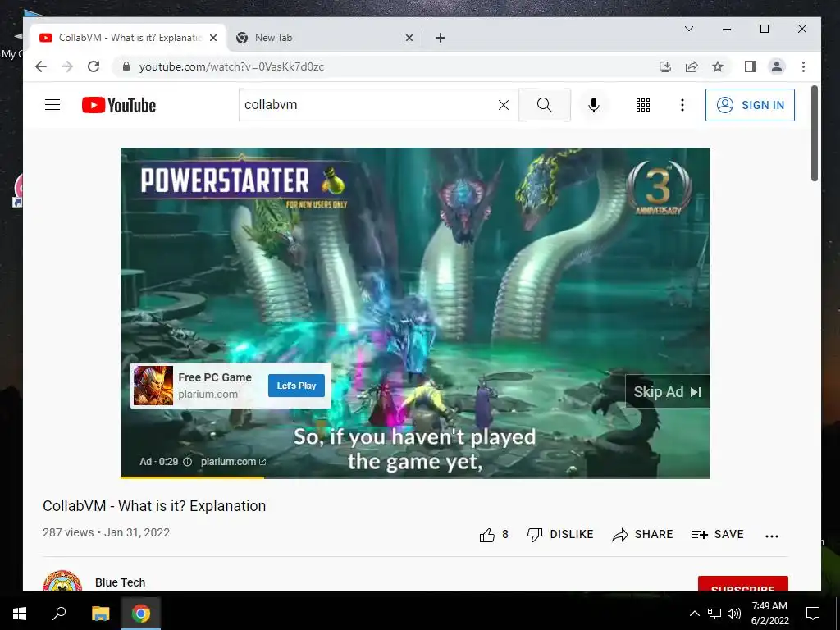
Task: Click the SIGN IN button
Action: (750, 105)
